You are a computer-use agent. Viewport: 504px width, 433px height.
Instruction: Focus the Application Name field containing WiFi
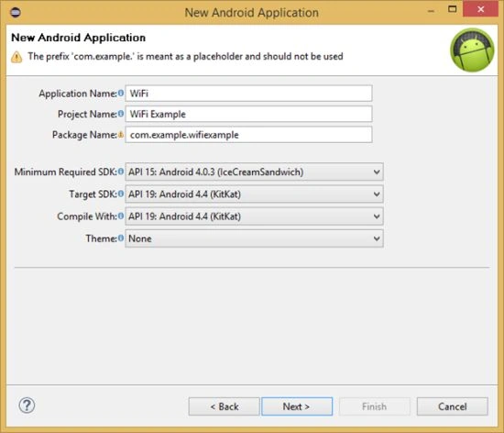248,94
